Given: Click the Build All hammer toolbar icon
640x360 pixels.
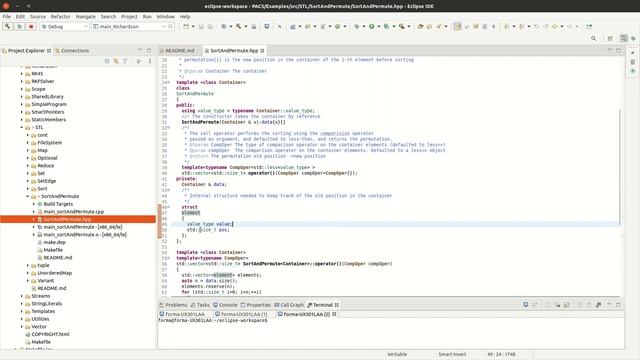Looking at the screenshot, I should [238, 27].
